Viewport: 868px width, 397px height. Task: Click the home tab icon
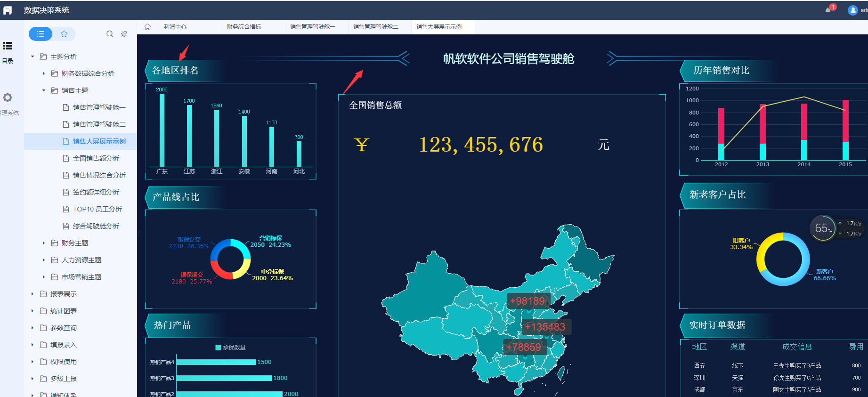click(x=147, y=27)
